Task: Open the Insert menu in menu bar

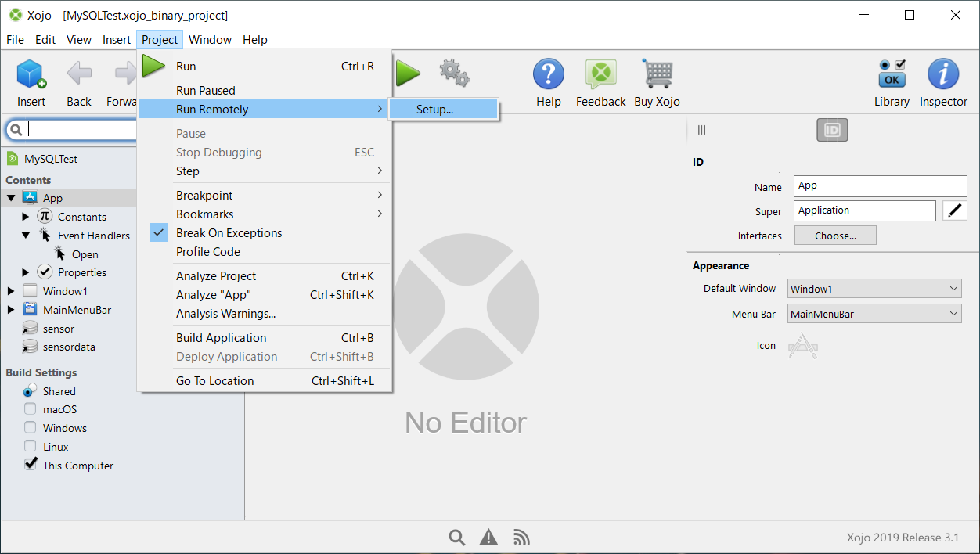Action: pyautogui.click(x=117, y=40)
